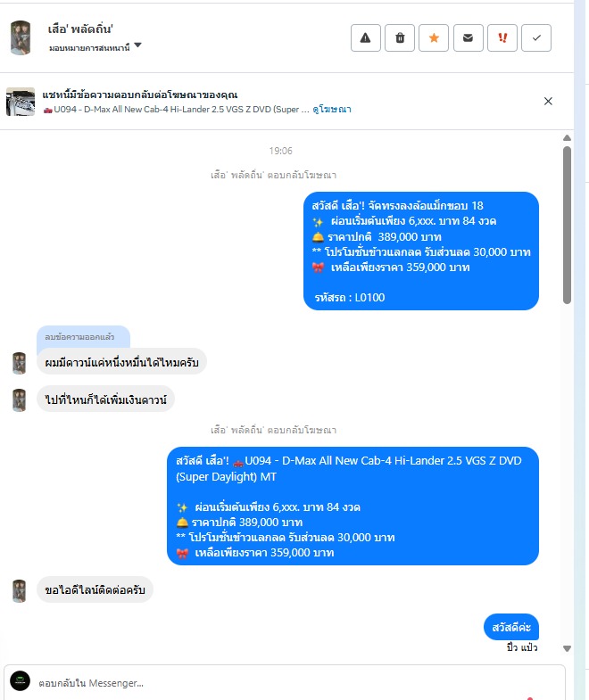The image size is (589, 700).
Task: Click page avatar beside reply box
Action: [x=21, y=680]
